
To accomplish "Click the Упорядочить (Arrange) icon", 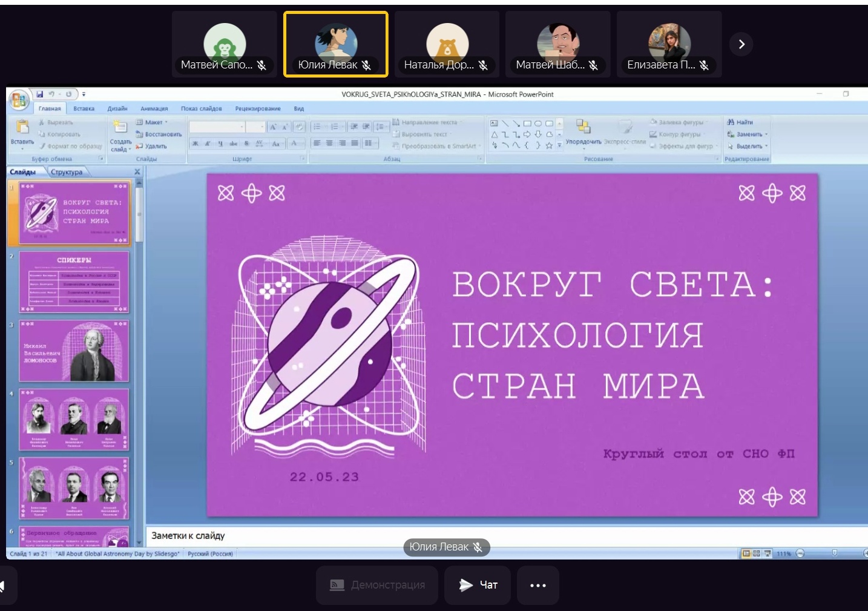I will coord(583,127).
